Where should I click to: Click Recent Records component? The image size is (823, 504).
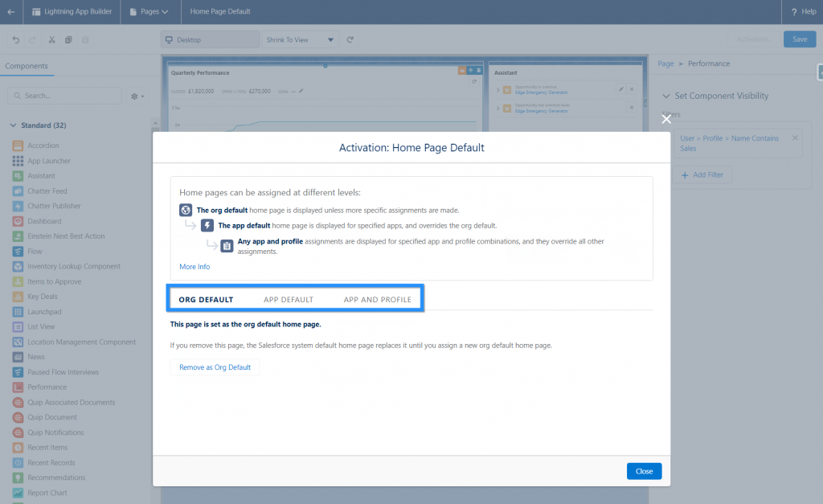coord(44,462)
